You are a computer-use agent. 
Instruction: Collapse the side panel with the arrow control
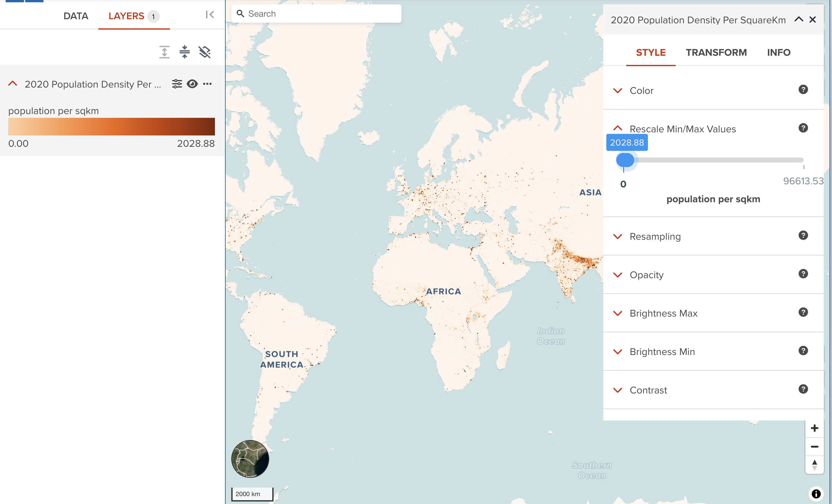pos(209,14)
